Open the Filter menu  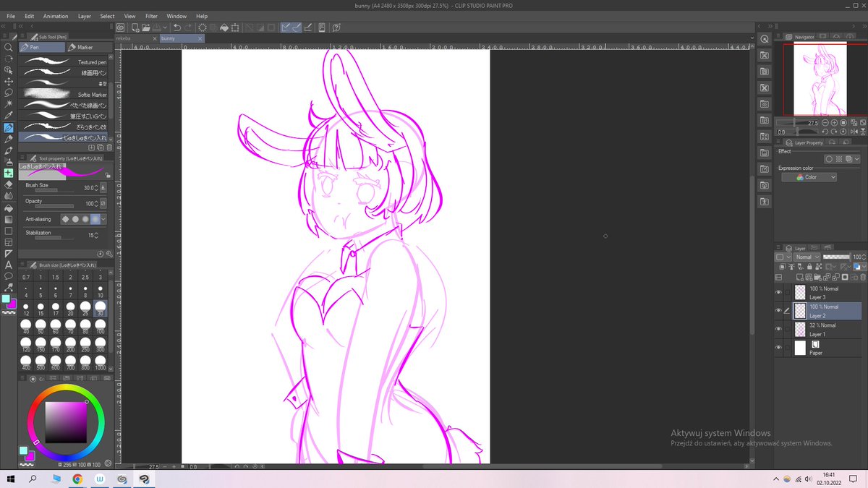pyautogui.click(x=151, y=16)
